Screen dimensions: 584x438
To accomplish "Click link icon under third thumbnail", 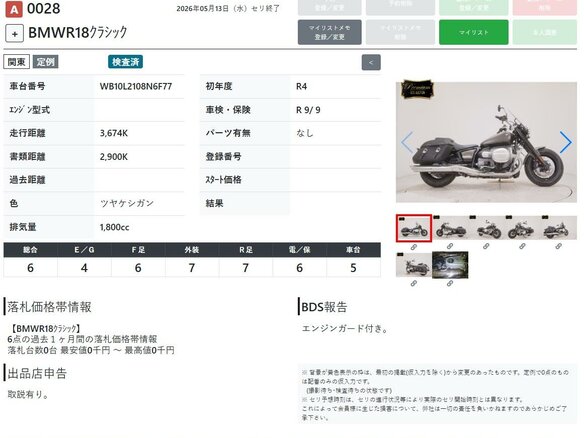I will pos(486,246).
